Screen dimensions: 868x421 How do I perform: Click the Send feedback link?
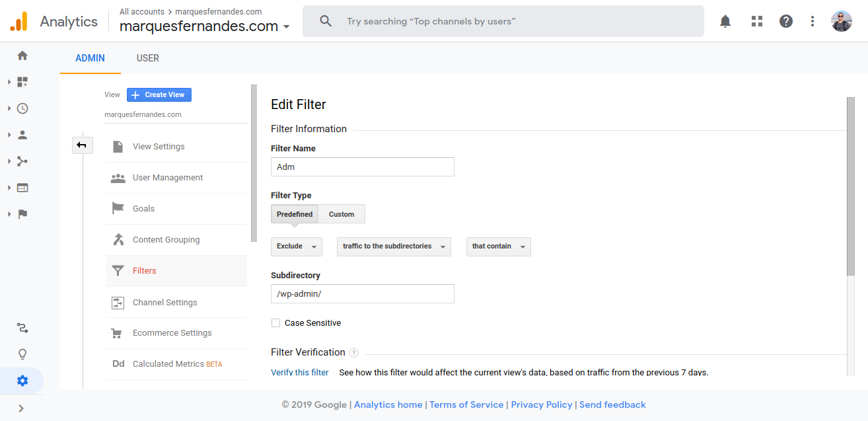tap(612, 404)
